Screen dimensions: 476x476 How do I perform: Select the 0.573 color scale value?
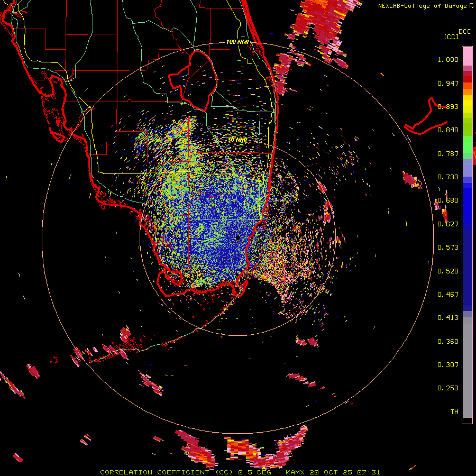click(x=448, y=248)
